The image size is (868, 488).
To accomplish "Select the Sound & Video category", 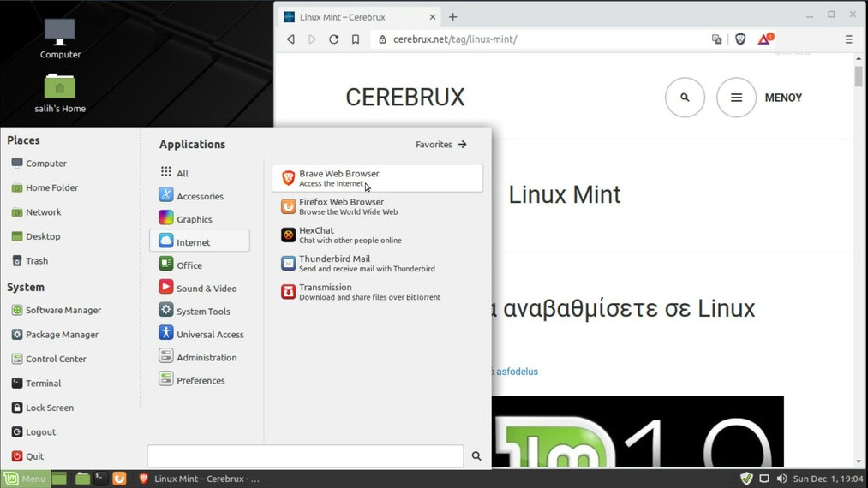I will point(200,289).
